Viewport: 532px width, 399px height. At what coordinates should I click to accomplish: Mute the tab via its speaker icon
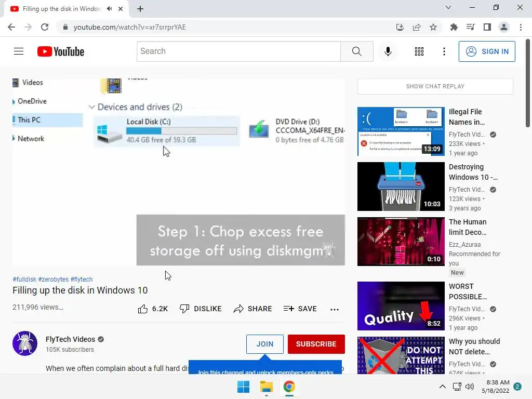[109, 9]
